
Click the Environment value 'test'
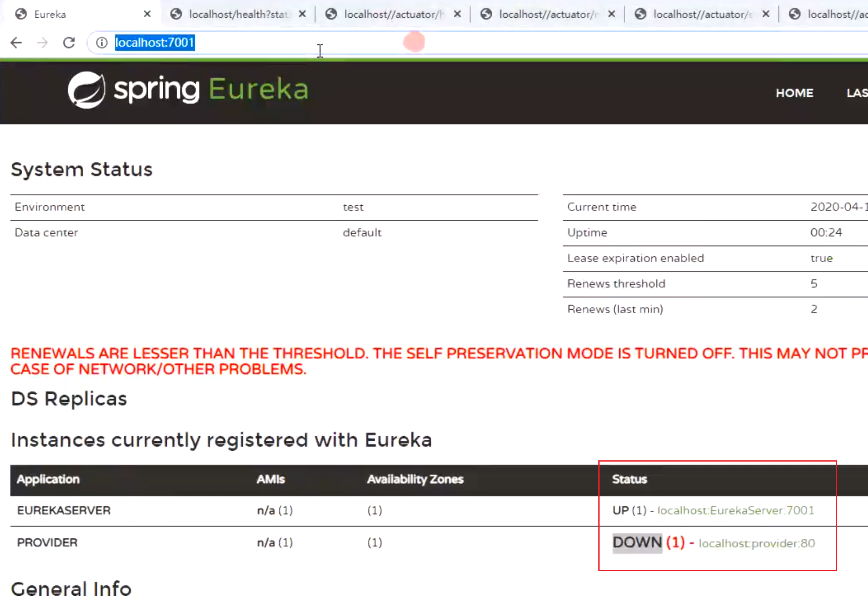tap(353, 207)
